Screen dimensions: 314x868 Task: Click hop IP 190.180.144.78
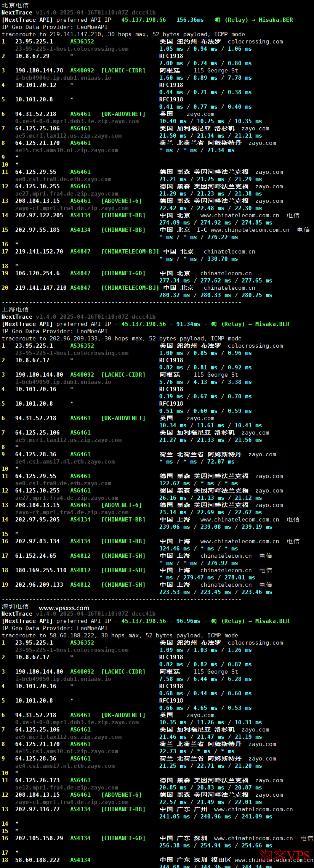[x=39, y=71]
